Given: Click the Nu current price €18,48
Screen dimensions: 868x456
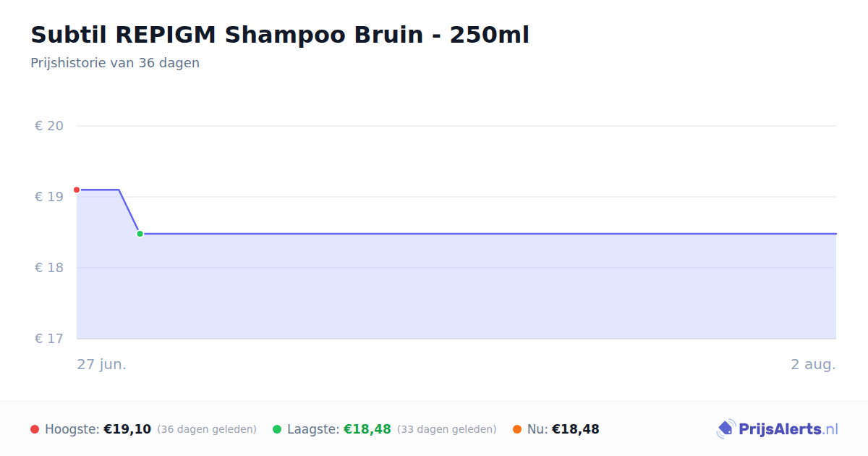Looking at the screenshot, I should click(576, 429).
